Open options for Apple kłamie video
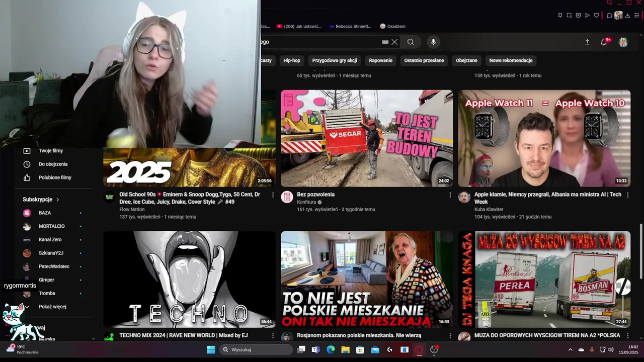 click(628, 195)
